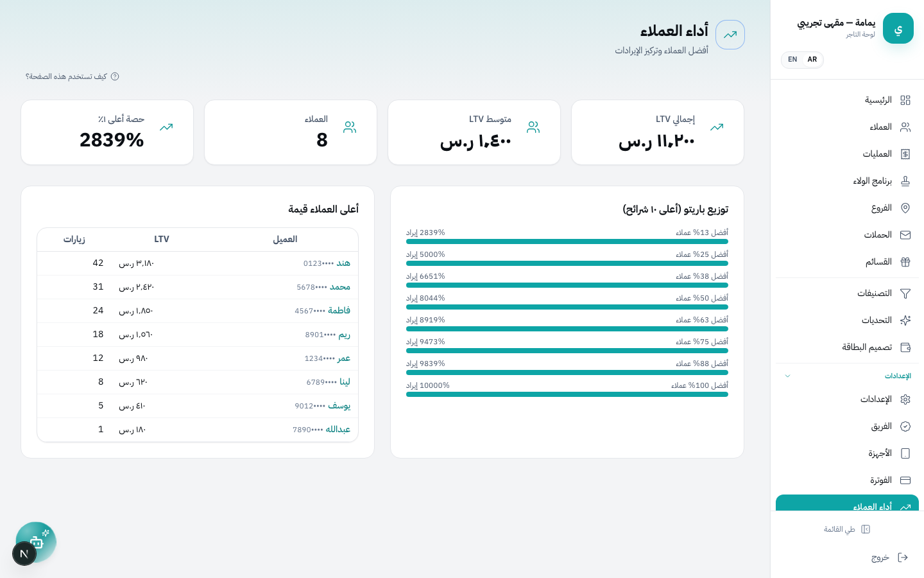Click الحملات envelope icon
The height and width of the screenshot is (578, 924).
(905, 235)
